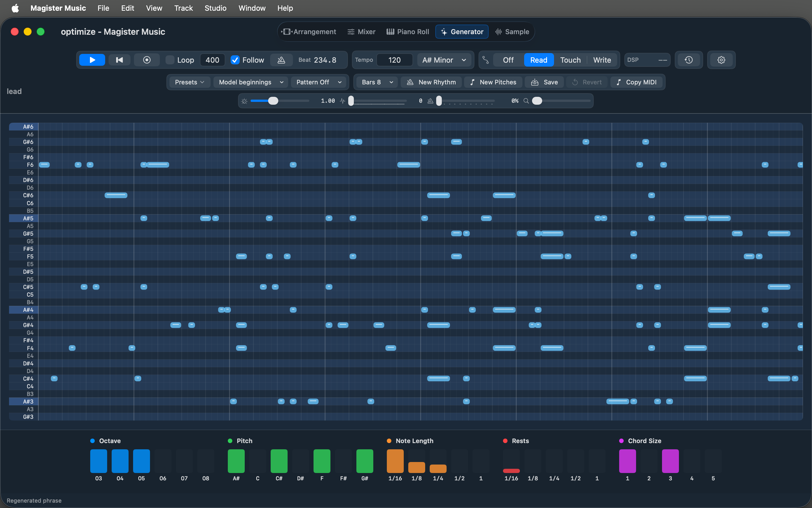
Task: Click the Copy MIDI button
Action: point(637,82)
